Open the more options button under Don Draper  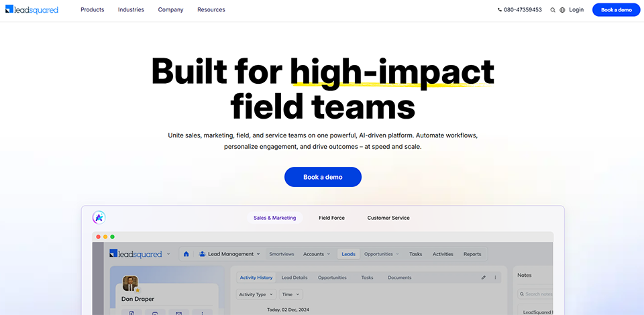pyautogui.click(x=203, y=313)
